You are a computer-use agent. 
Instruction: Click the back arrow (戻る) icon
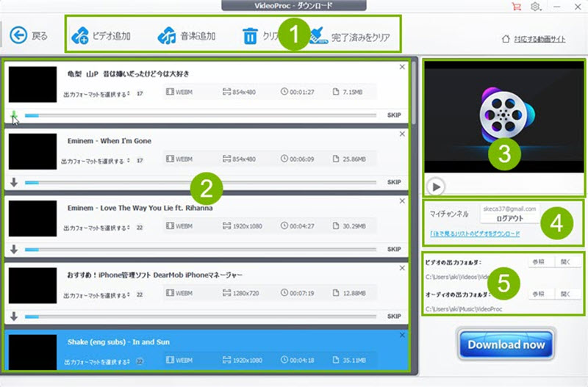click(x=18, y=36)
